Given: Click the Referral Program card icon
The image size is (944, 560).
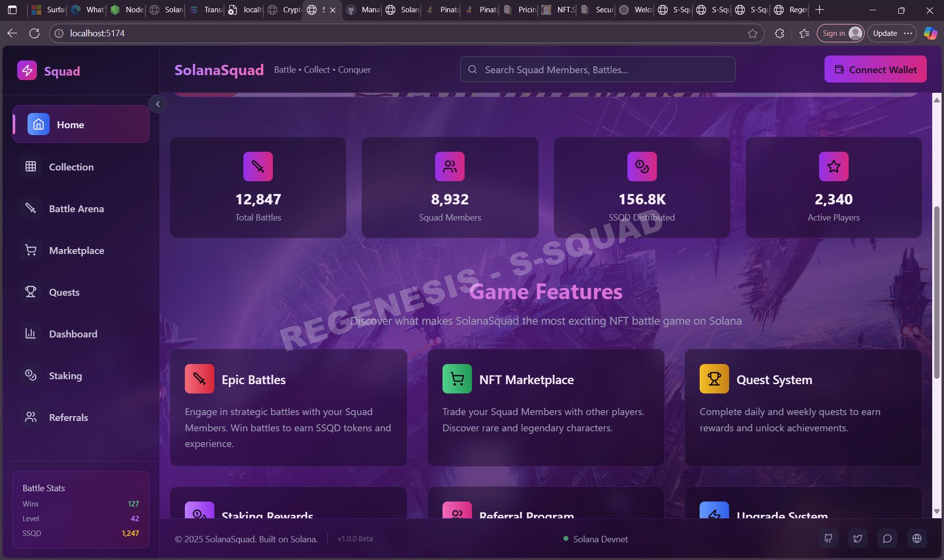Looking at the screenshot, I should click(457, 510).
